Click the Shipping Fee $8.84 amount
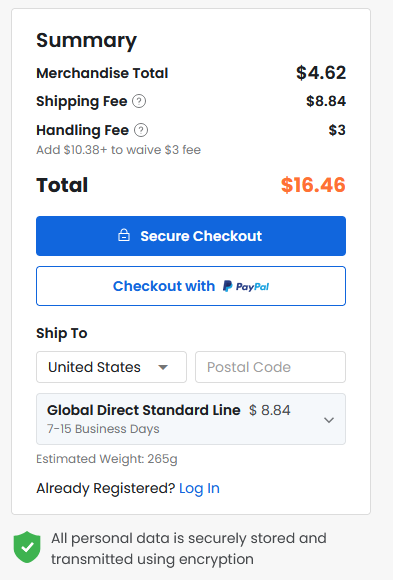 click(326, 101)
